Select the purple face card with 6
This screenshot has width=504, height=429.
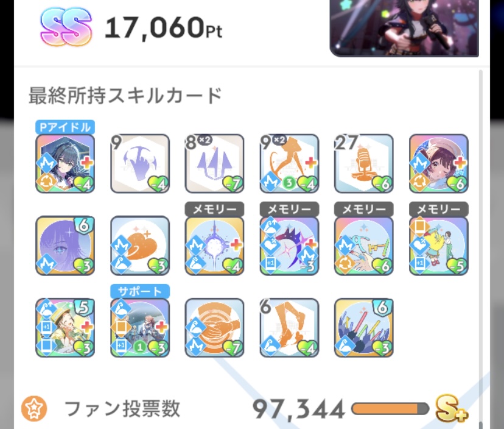(65, 246)
